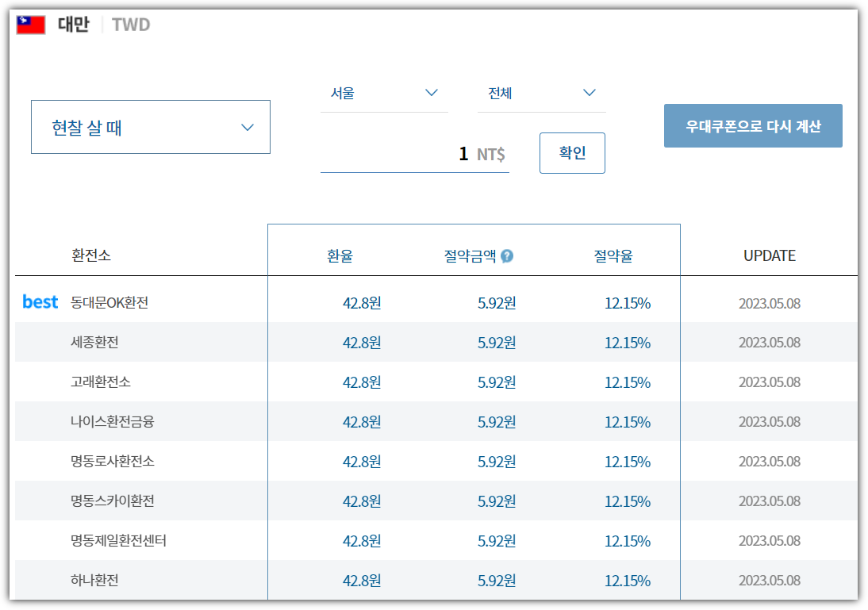The image size is (868, 610).
Task: Click the UPDATE column header
Action: coord(770,255)
